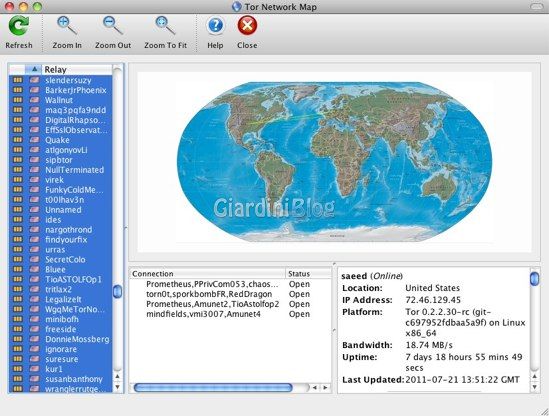The width and height of the screenshot is (549, 416).
Task: Click the bandwidth value 18.74 MB/s
Action: (429, 345)
